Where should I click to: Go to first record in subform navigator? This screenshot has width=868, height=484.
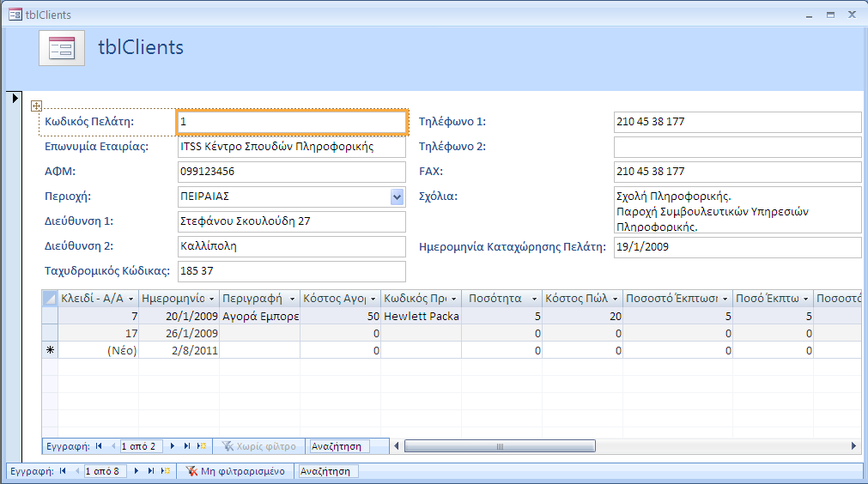coord(99,446)
